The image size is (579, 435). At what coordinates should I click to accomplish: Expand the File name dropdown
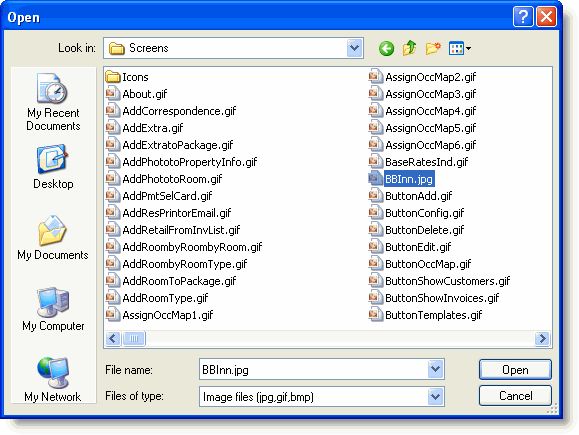pyautogui.click(x=435, y=369)
